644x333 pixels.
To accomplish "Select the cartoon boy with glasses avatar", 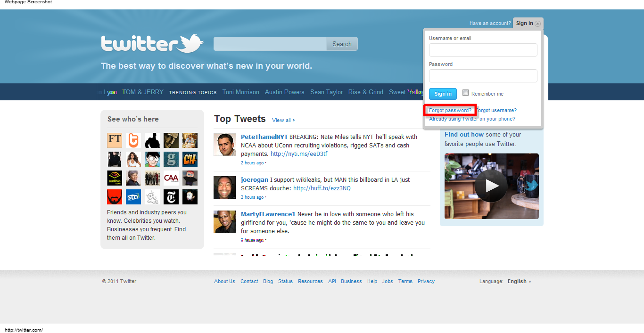I will (x=152, y=159).
